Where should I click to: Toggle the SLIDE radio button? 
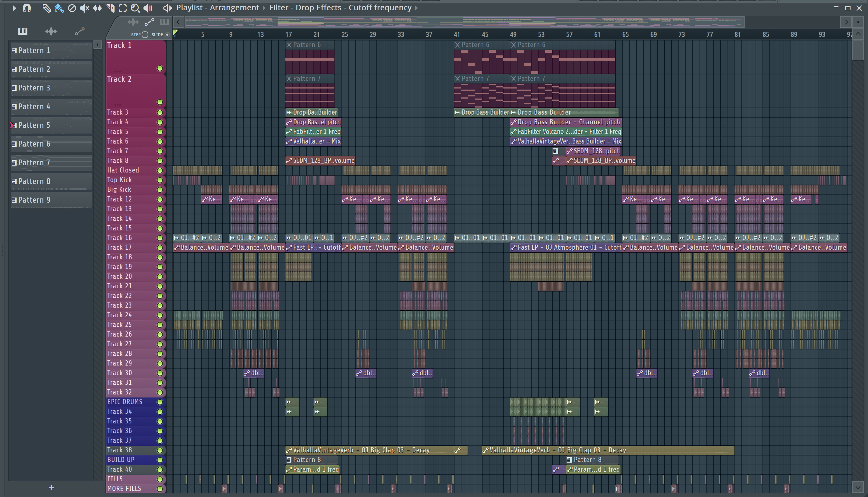pos(167,34)
